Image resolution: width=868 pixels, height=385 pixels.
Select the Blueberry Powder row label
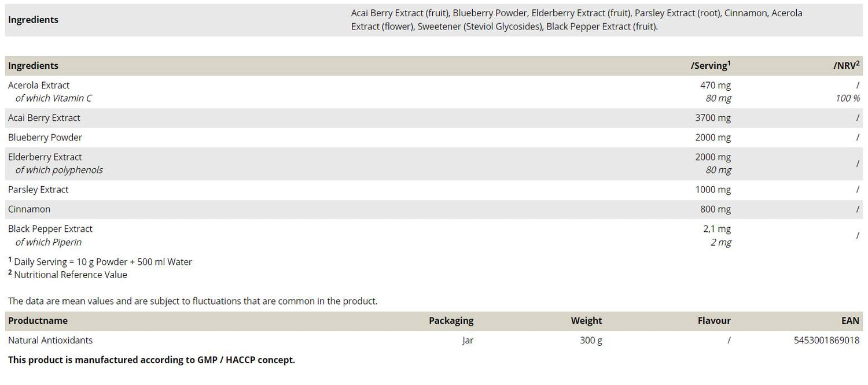(45, 138)
